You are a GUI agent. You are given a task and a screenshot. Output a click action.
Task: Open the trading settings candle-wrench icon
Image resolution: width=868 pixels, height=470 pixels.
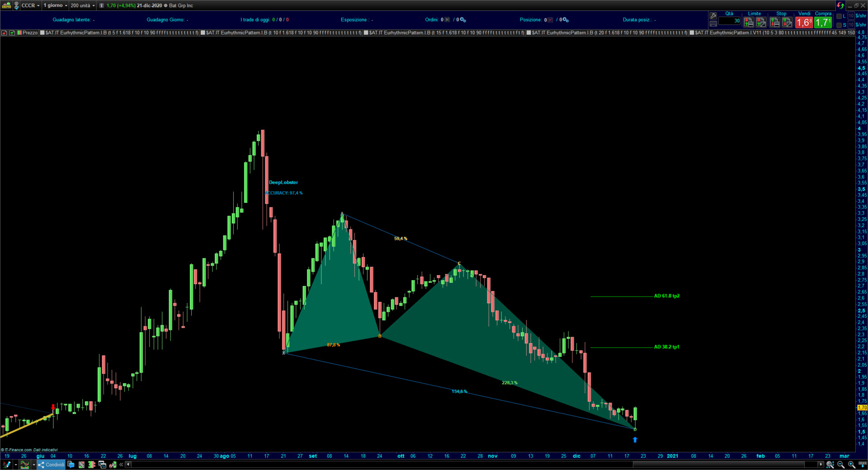coord(113,465)
